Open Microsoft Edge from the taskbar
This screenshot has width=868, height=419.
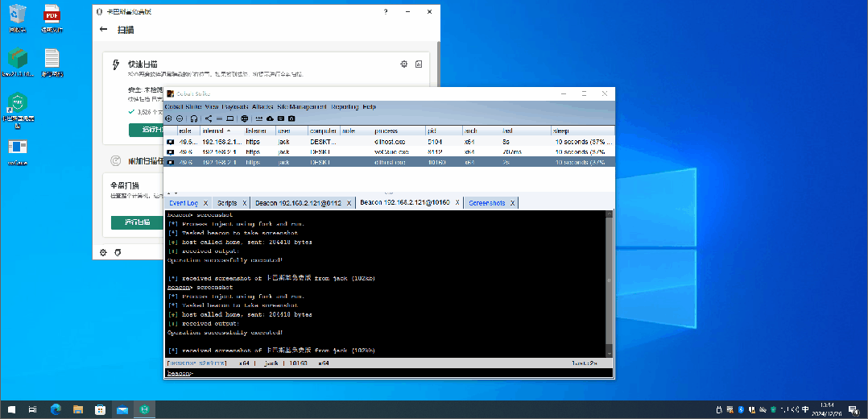tap(56, 409)
